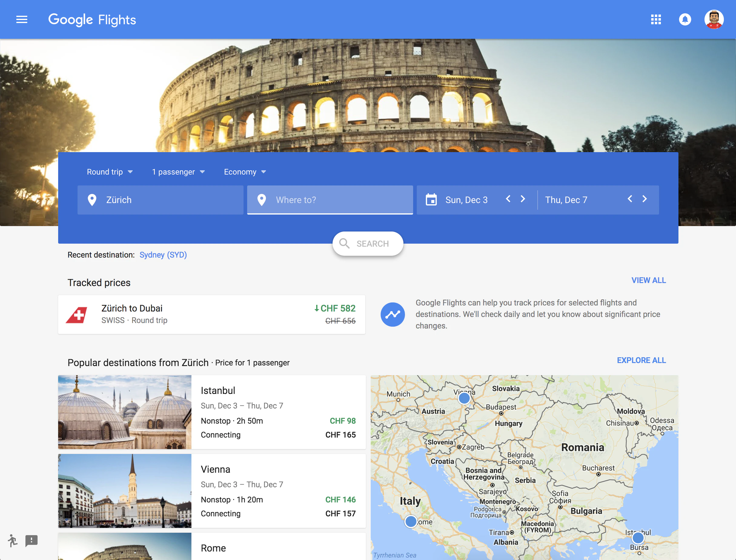The width and height of the screenshot is (736, 560).
Task: Click the notifications bell icon
Action: click(685, 20)
